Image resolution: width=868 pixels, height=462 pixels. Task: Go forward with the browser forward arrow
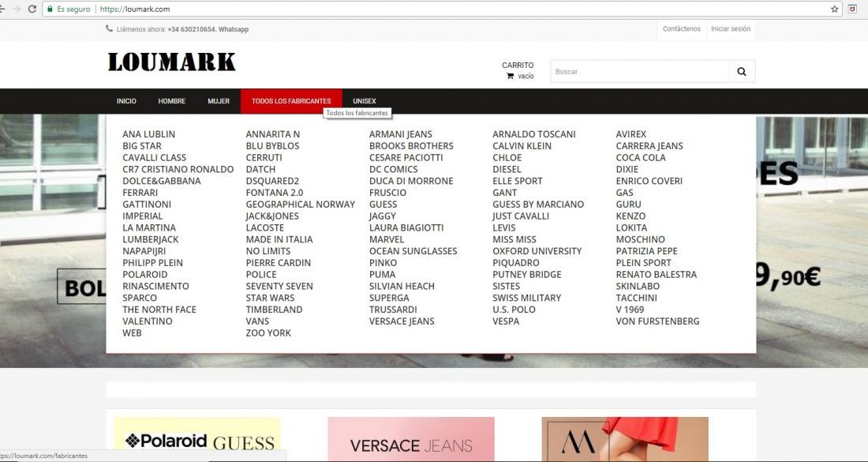click(x=16, y=9)
